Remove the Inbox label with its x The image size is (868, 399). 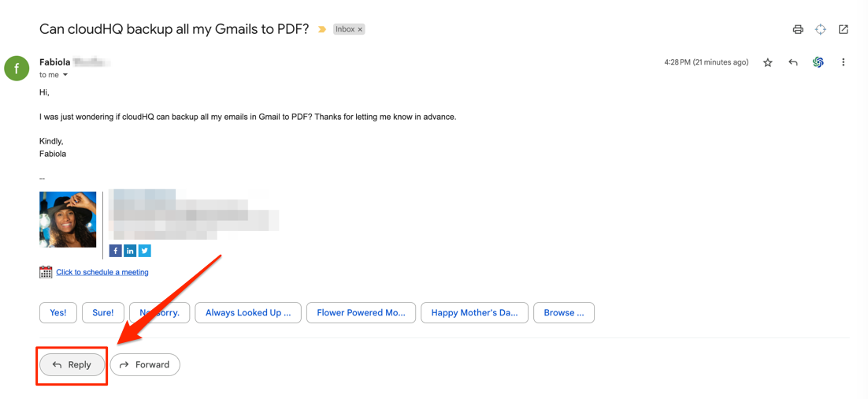360,29
